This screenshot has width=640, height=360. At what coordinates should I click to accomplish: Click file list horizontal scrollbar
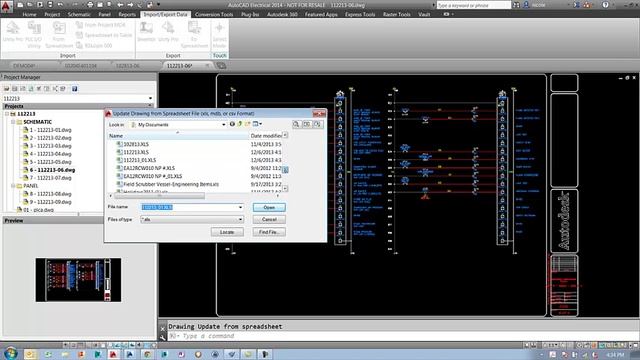click(x=159, y=196)
